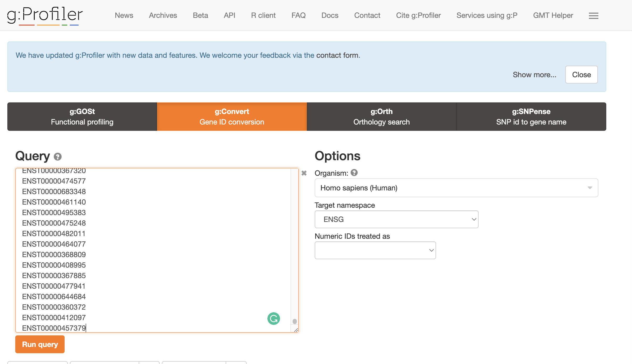The height and width of the screenshot is (364, 632).
Task: Clear the query with the X icon
Action: (304, 173)
